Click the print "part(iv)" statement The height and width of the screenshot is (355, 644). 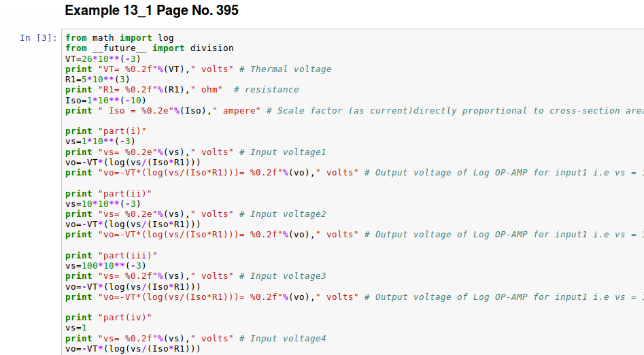coord(108,318)
